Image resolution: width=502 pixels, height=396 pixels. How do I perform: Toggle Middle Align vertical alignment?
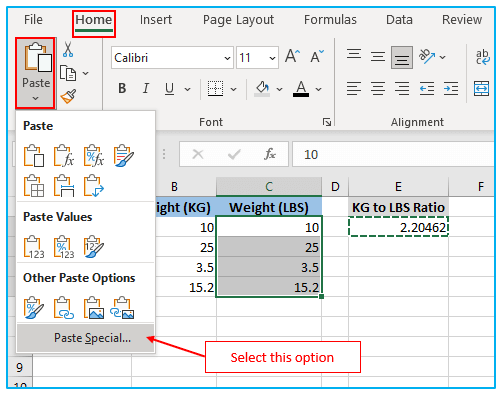378,57
